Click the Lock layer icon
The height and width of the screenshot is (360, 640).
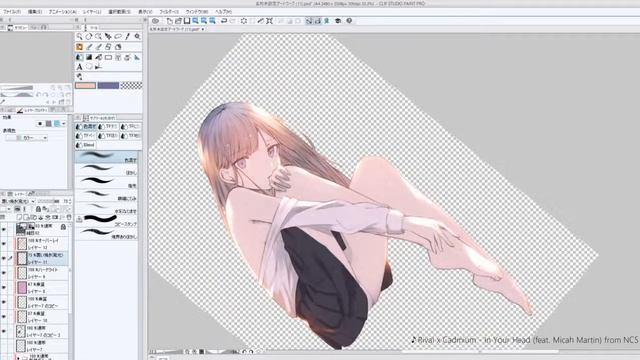click(38, 209)
